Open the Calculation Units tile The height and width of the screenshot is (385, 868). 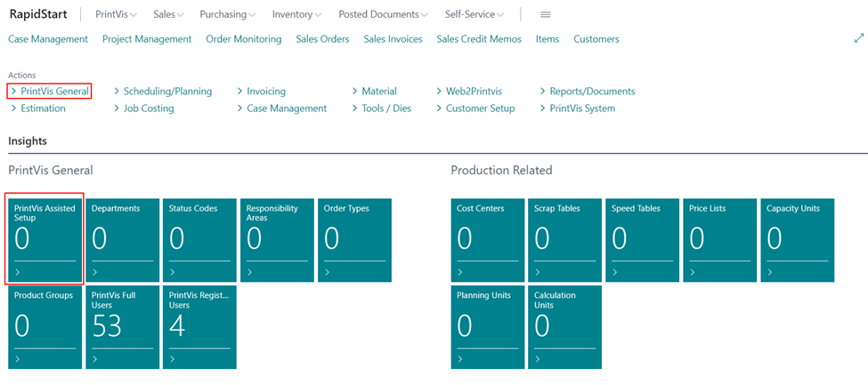coord(564,327)
